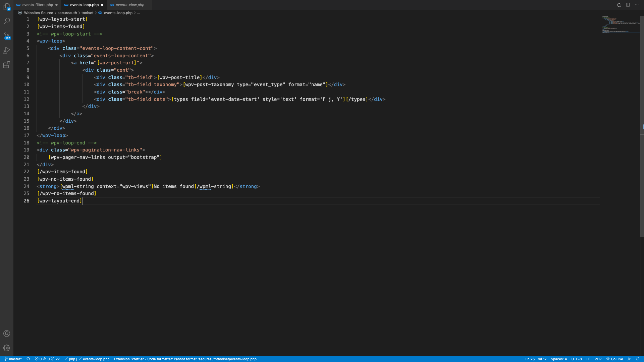644x362 pixels.
Task: Click secureauth in the breadcrumb
Action: coord(67,13)
